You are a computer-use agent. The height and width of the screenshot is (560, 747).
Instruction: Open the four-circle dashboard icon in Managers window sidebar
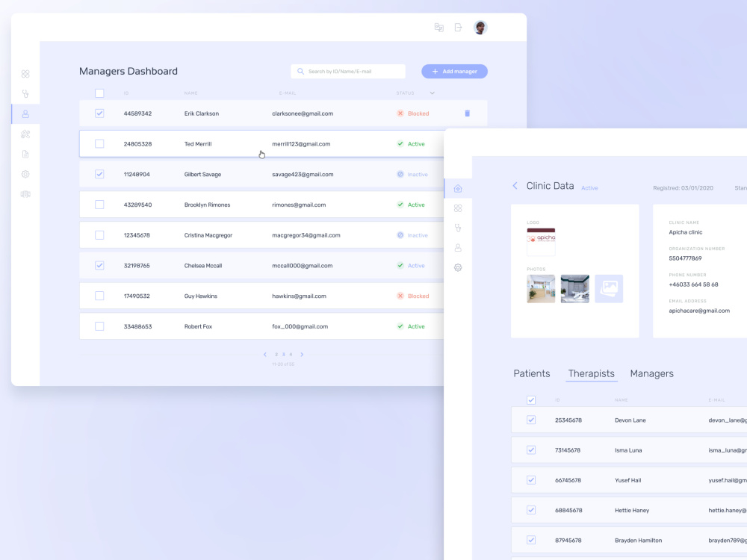pos(25,74)
